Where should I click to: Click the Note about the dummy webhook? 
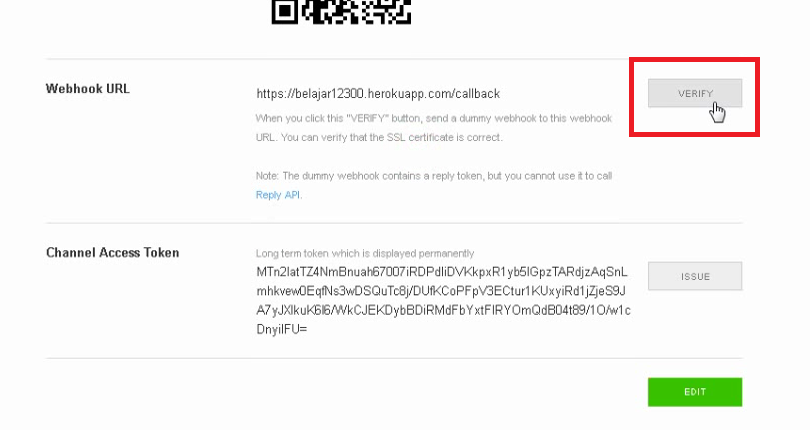(x=434, y=176)
